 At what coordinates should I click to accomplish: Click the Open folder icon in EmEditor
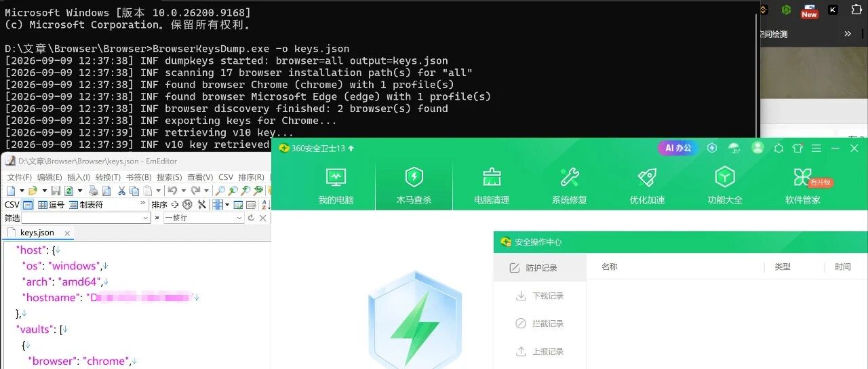pos(33,191)
